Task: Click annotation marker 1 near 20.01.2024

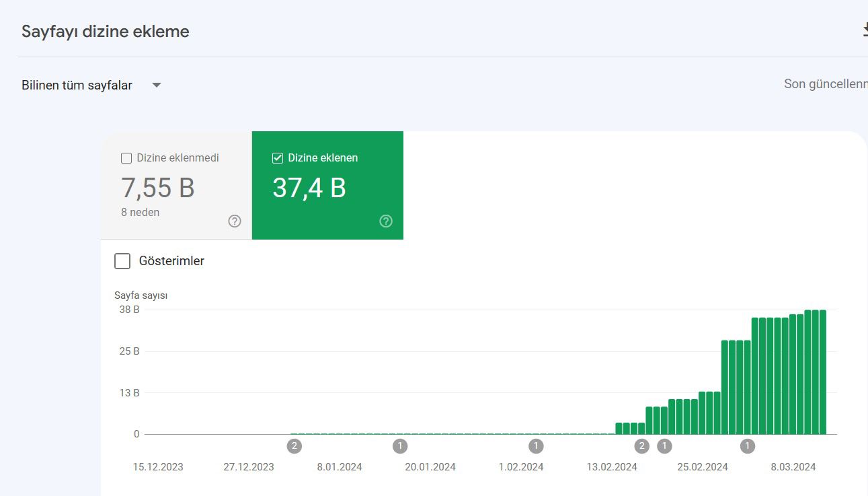Action: pos(400,446)
